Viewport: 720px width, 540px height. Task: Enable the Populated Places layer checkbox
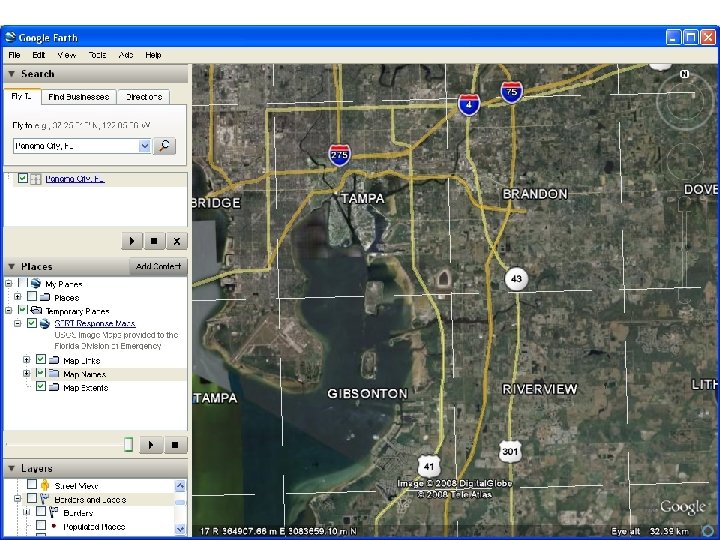[41, 525]
